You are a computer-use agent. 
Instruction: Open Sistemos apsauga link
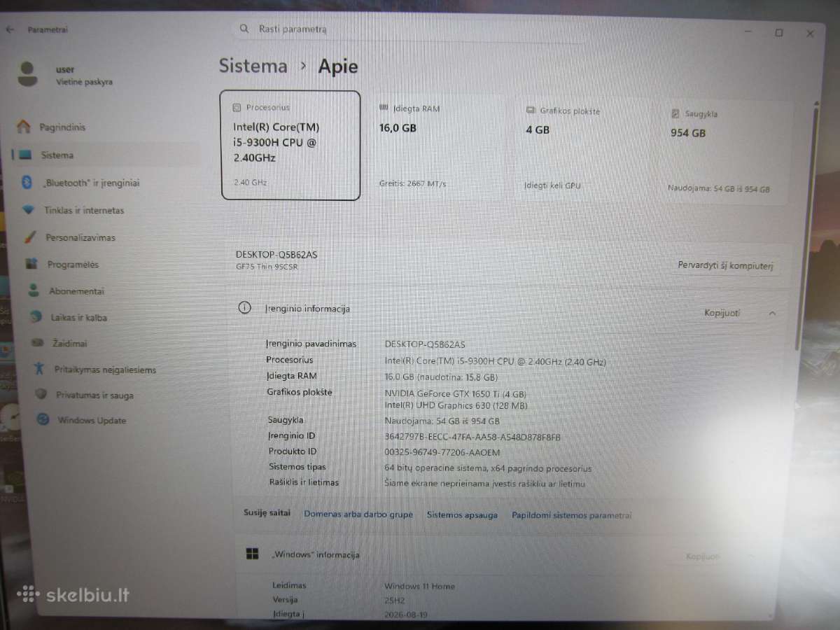(462, 514)
